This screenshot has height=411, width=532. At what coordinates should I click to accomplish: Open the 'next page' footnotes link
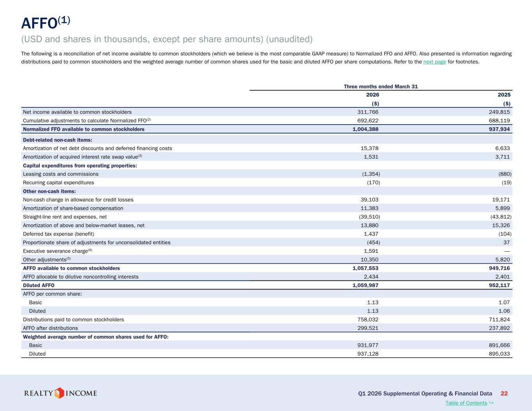coord(435,62)
